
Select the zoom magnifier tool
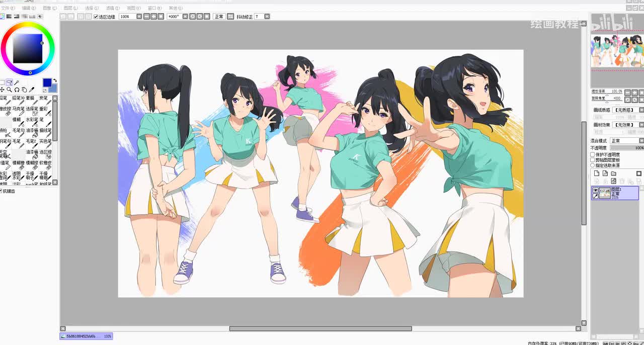(x=10, y=90)
